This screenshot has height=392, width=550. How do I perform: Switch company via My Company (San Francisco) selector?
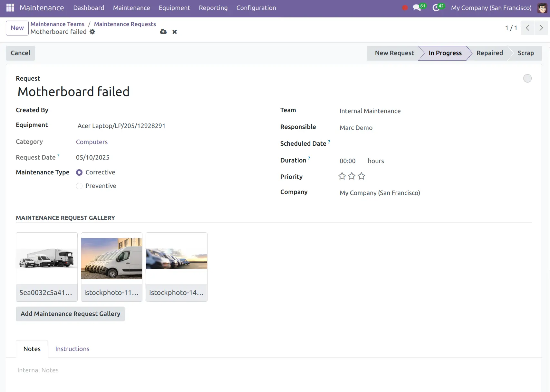[491, 8]
